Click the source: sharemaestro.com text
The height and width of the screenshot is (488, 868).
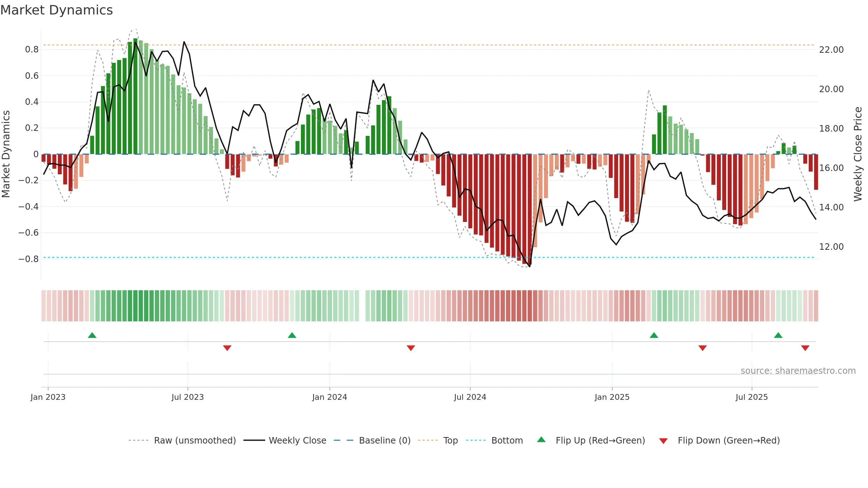tap(798, 371)
